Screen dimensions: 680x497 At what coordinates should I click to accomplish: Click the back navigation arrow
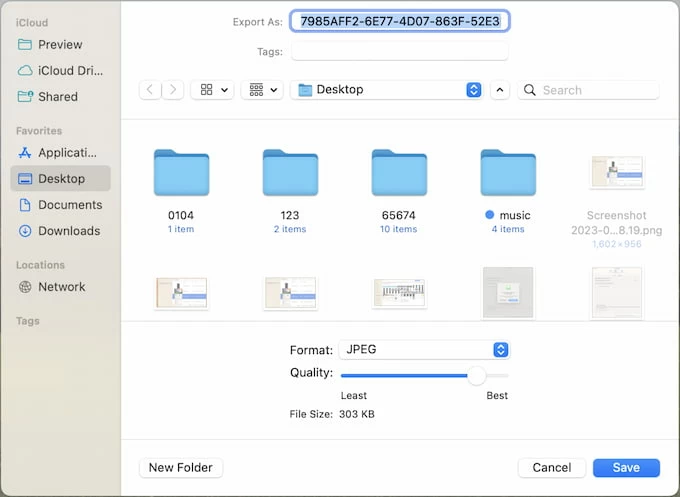coord(151,90)
